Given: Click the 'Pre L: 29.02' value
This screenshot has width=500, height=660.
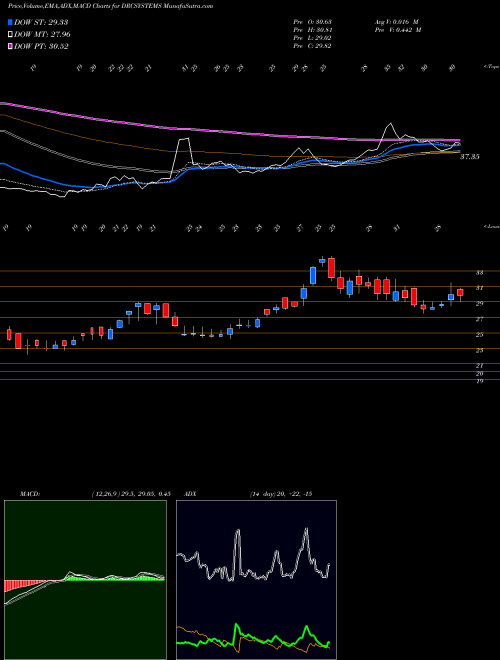Looking at the screenshot, I should tap(314, 38).
